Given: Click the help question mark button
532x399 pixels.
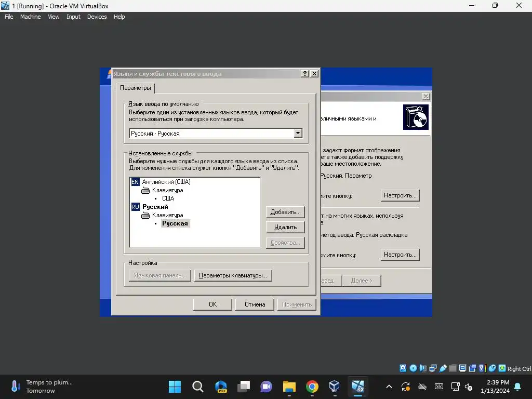Looking at the screenshot, I should tap(304, 74).
